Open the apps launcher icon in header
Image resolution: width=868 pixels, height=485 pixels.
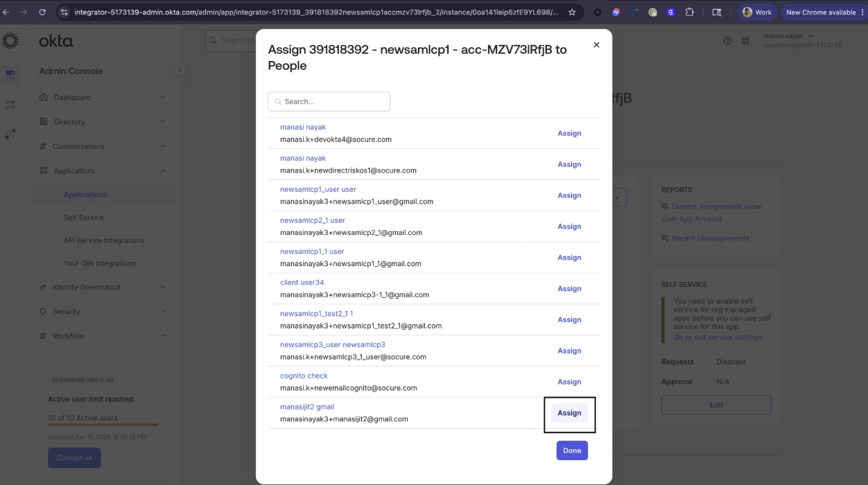coord(745,41)
